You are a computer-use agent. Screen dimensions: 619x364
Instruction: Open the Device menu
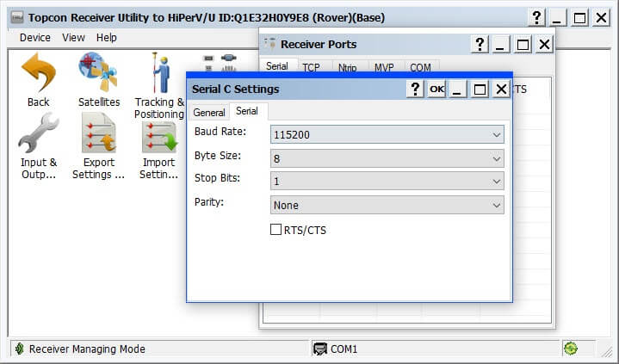point(35,38)
